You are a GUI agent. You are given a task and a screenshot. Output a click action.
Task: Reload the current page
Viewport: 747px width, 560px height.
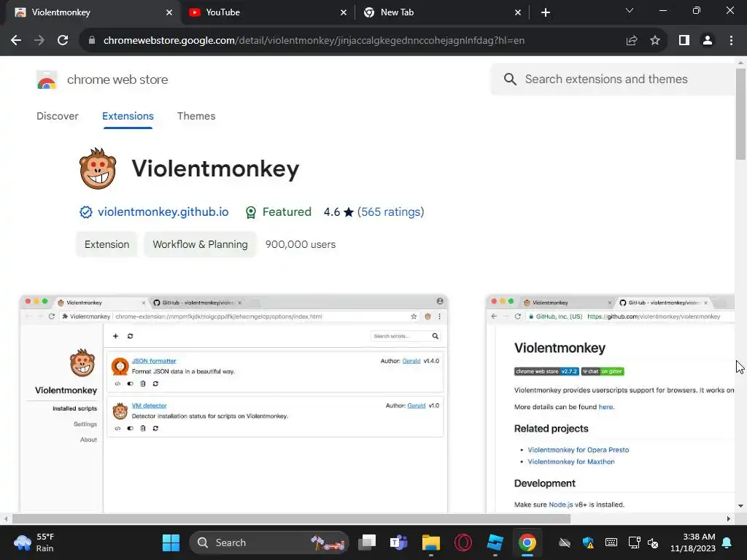pyautogui.click(x=63, y=41)
